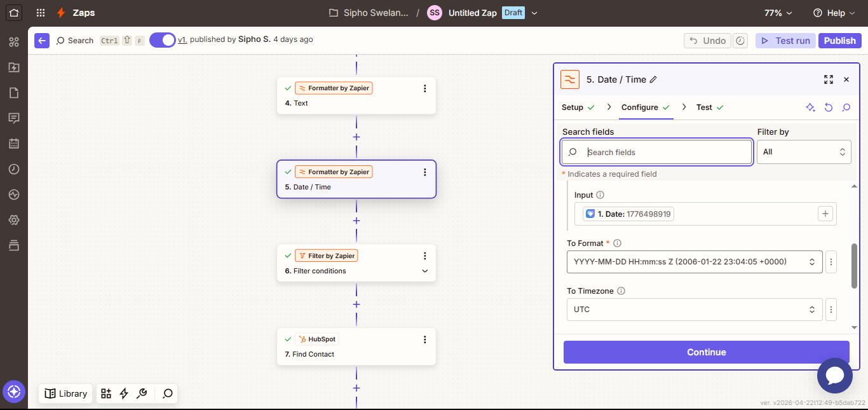
Task: Select the step 7 HubSpot Find Contact card
Action: point(356,346)
